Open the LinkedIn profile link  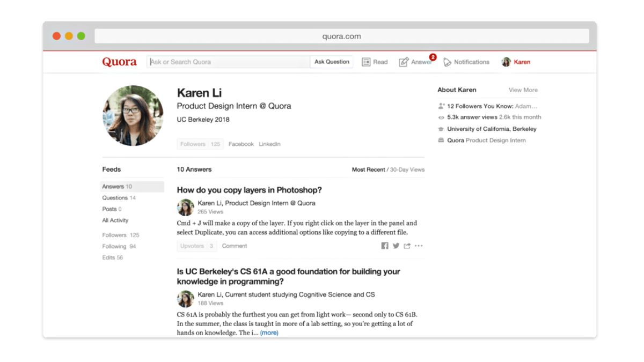pyautogui.click(x=269, y=144)
